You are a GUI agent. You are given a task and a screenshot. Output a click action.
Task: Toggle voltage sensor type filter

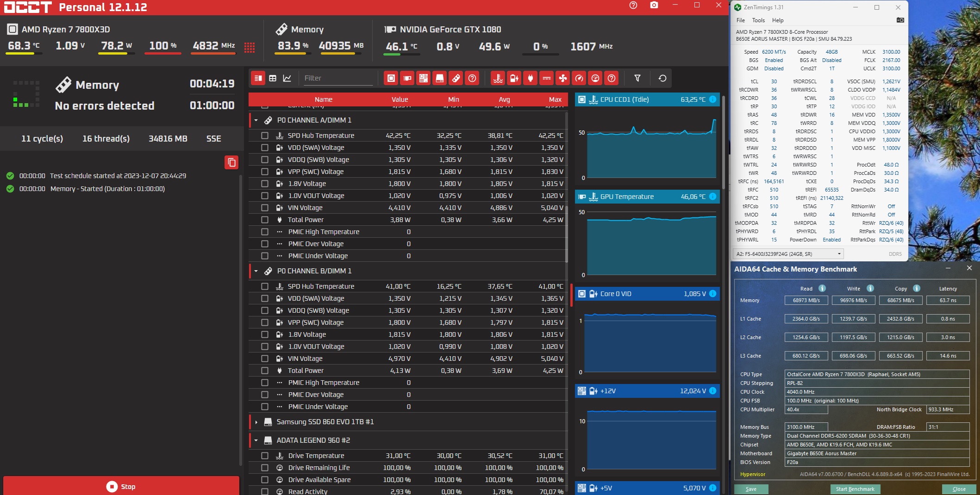[514, 78]
